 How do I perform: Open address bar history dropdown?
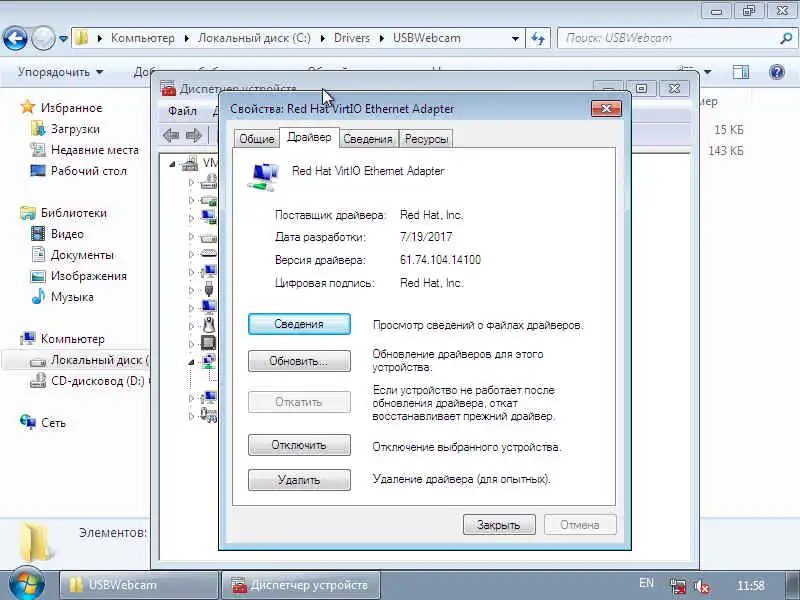(x=515, y=38)
